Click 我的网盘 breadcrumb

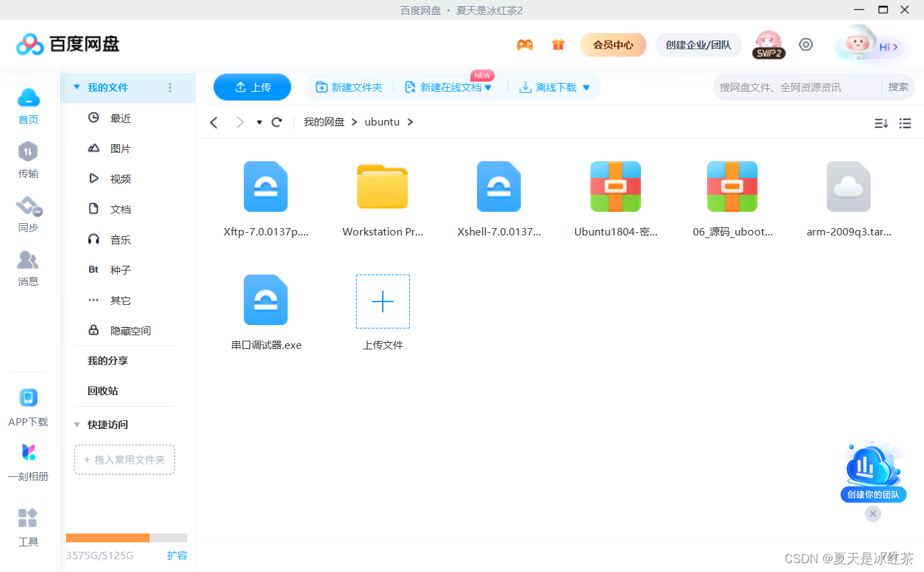pyautogui.click(x=324, y=122)
